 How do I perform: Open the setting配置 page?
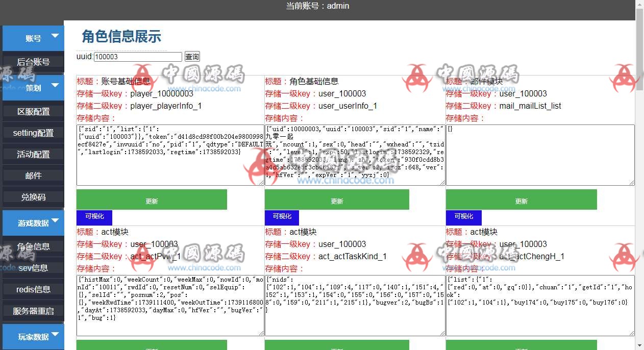[33, 133]
